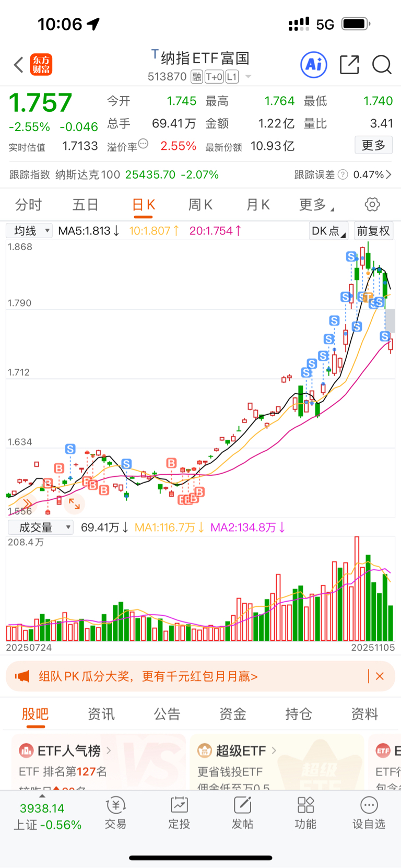Screen dimensions: 401x868
Task: Open tracking error details 0.47% chevron
Action: click(x=372, y=174)
